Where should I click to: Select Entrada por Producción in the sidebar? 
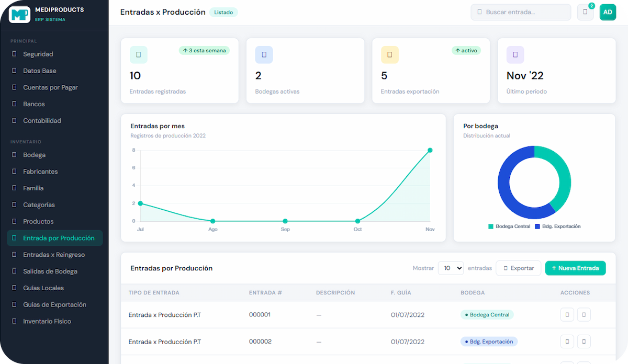55,238
